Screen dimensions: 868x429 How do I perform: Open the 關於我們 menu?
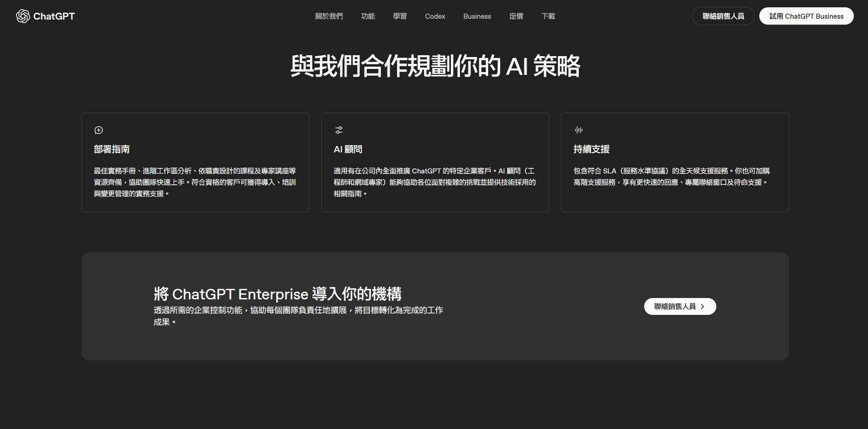click(329, 16)
